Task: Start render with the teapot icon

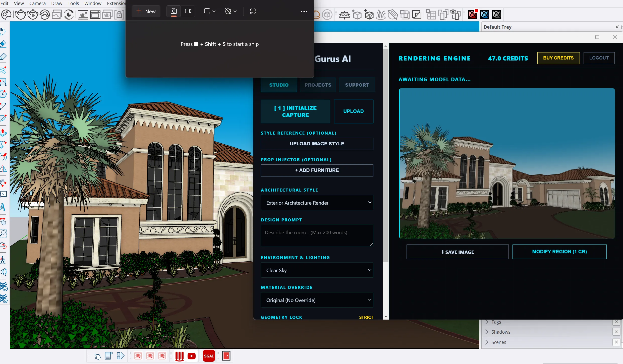Action: point(21,15)
